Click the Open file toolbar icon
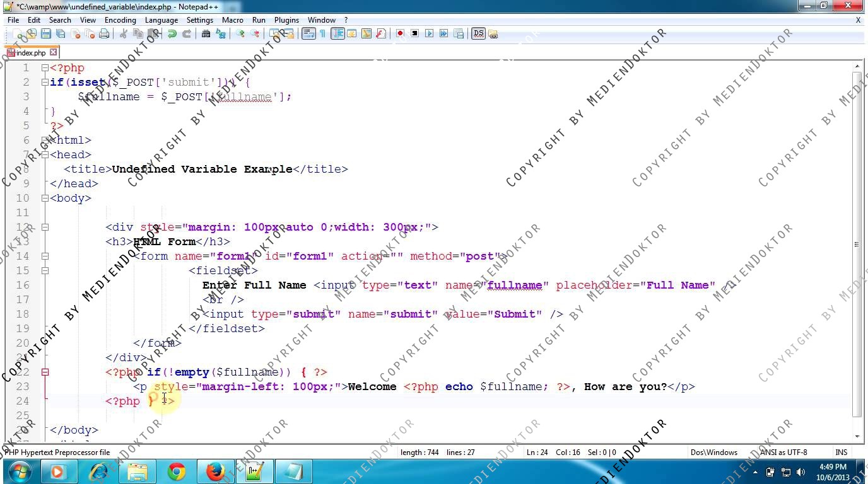 coord(31,33)
